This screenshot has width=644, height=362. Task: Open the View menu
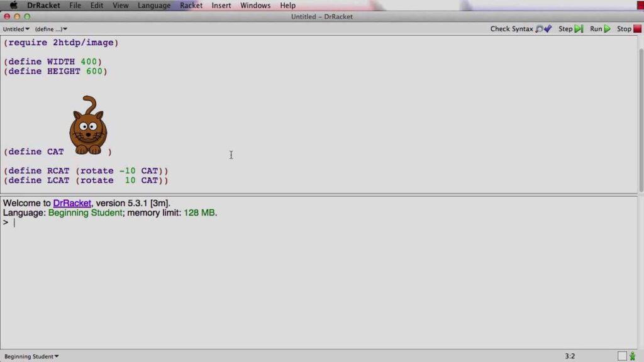(121, 5)
